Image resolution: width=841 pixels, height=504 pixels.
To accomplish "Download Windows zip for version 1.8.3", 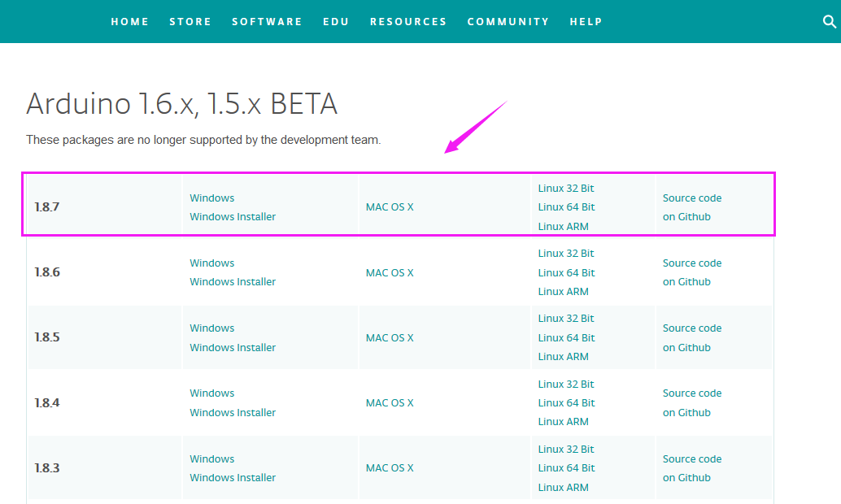I will tap(211, 459).
